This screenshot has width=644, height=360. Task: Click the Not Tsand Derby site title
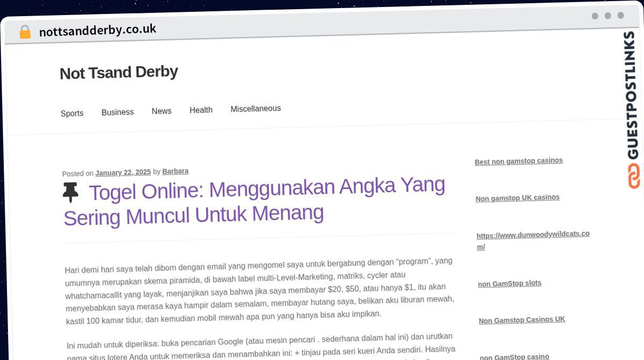click(x=119, y=73)
